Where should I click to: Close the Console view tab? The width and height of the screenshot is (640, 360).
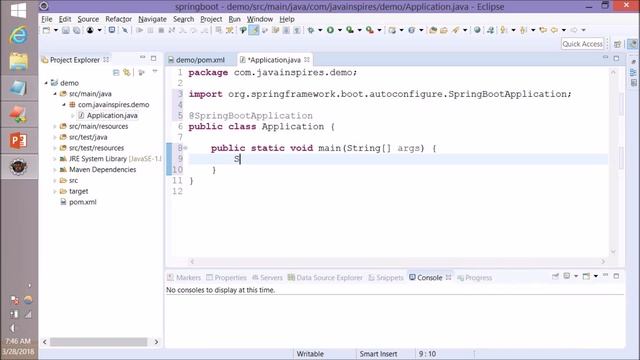click(449, 278)
